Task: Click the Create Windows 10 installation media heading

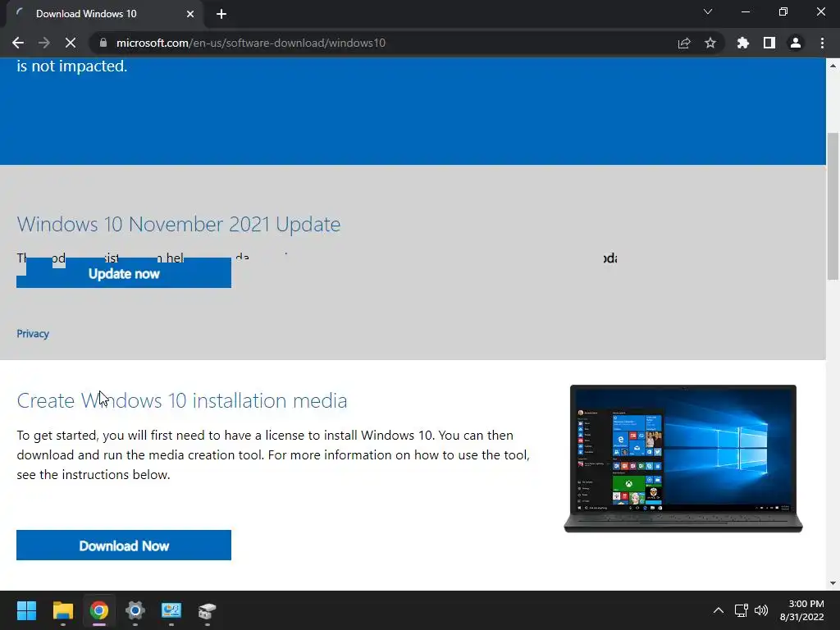Action: [181, 400]
